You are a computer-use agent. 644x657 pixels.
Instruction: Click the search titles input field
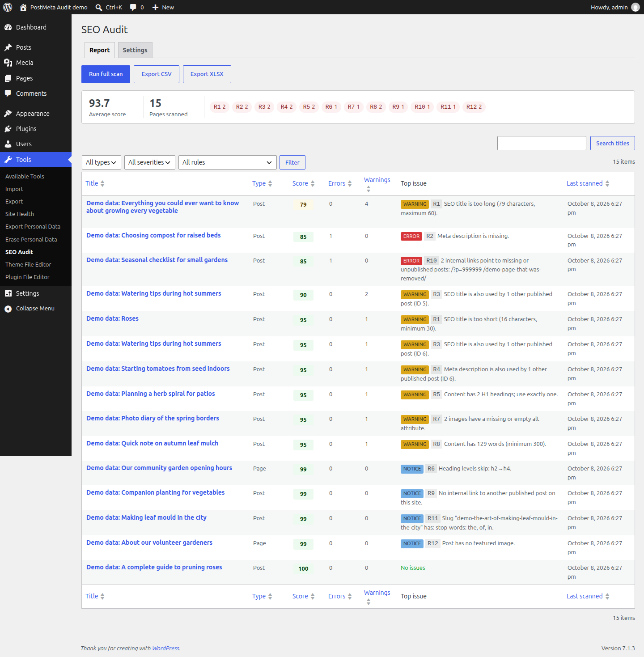click(x=542, y=143)
